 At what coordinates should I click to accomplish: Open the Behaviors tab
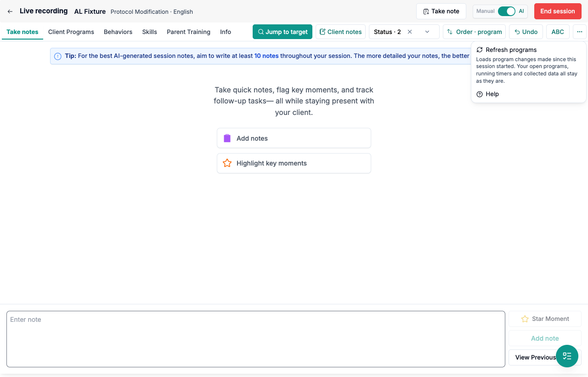pyautogui.click(x=118, y=32)
